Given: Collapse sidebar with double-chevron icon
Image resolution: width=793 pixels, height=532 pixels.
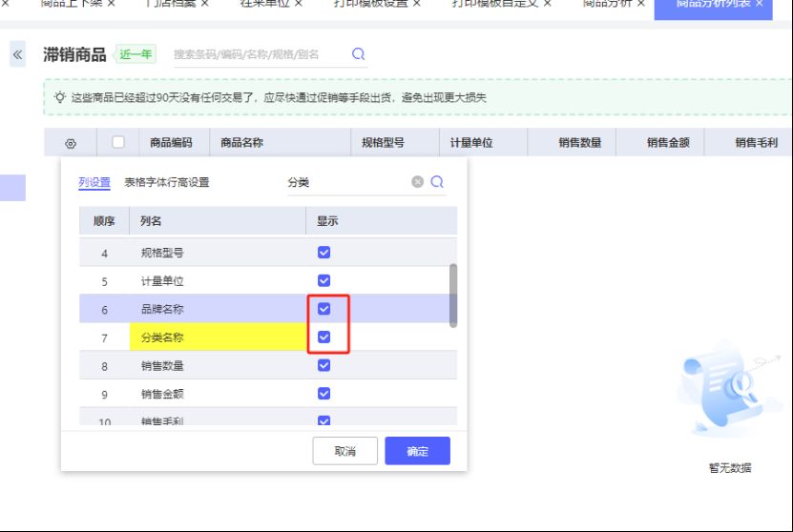Looking at the screenshot, I should pyautogui.click(x=17, y=55).
